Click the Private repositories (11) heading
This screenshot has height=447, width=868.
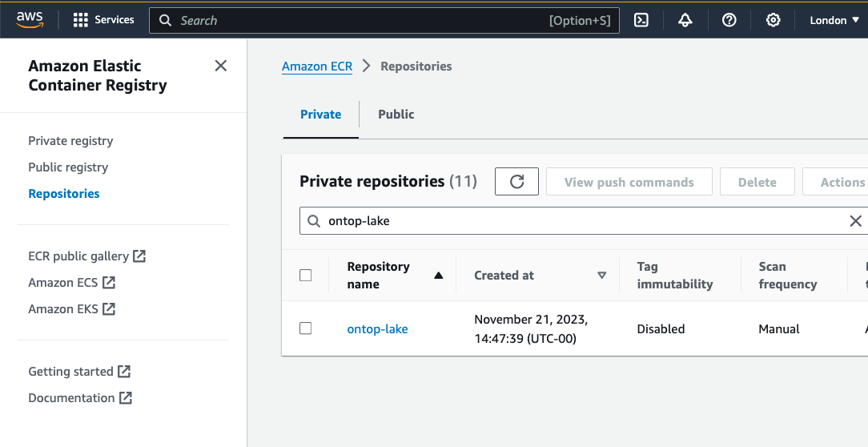388,182
